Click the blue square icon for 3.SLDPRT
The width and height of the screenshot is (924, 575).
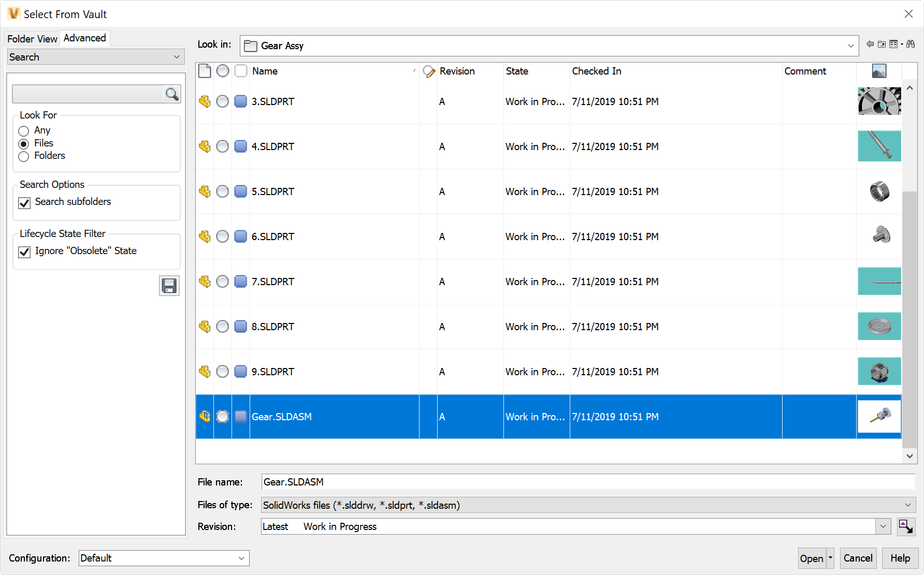pos(240,101)
